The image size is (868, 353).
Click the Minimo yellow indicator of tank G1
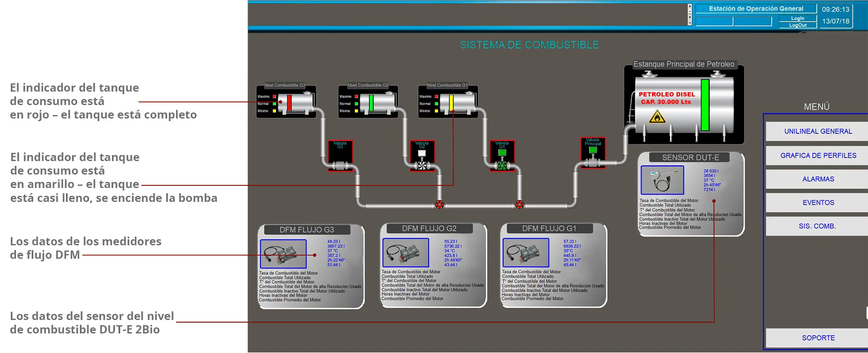point(436,111)
